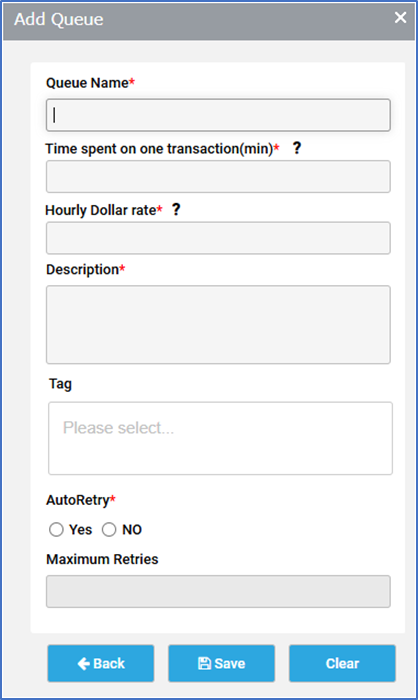Go back using the Back button
The width and height of the screenshot is (418, 700).
101,663
